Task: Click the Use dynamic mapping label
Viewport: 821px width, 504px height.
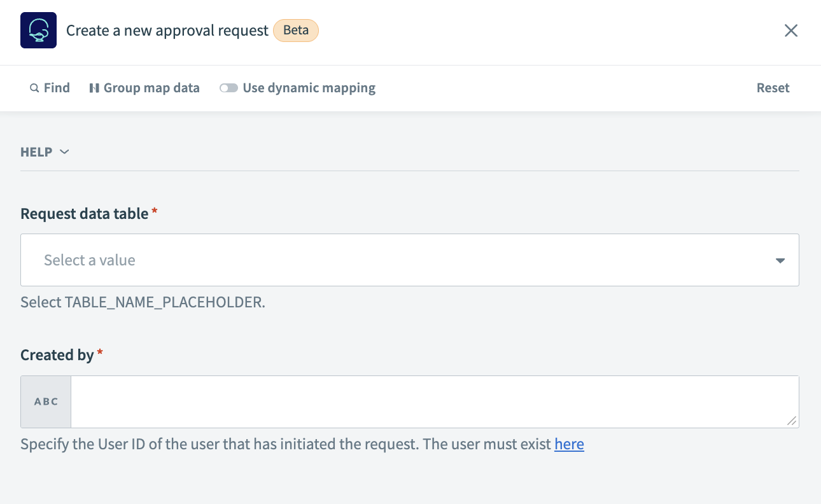Action: tap(309, 88)
